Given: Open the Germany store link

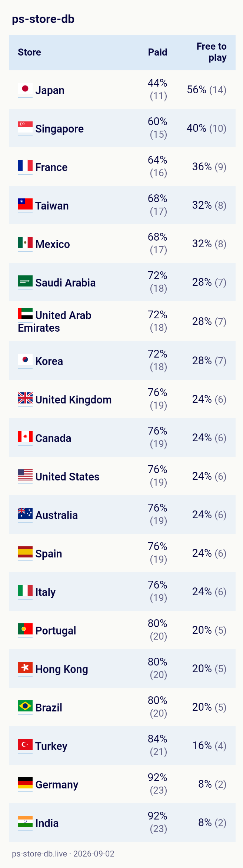Looking at the screenshot, I should tap(57, 785).
